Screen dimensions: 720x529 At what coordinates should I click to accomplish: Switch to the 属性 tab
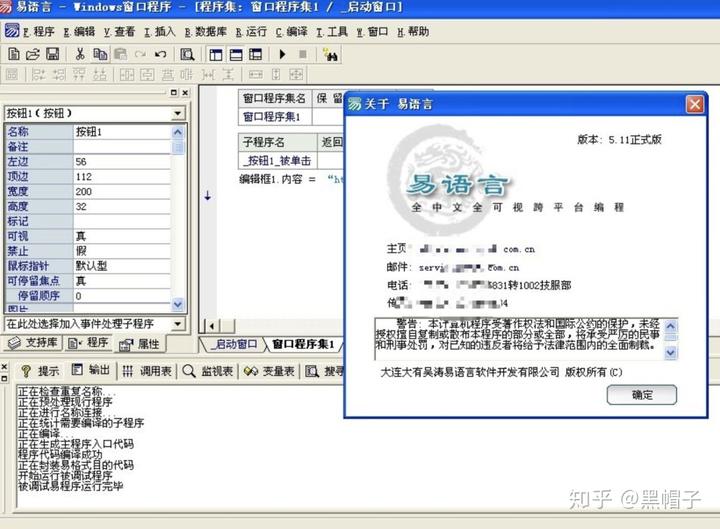pyautogui.click(x=139, y=343)
